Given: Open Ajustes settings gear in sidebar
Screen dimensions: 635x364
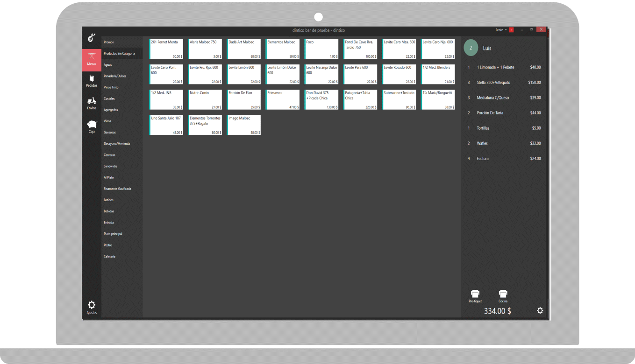Looking at the screenshot, I should coord(92,307).
